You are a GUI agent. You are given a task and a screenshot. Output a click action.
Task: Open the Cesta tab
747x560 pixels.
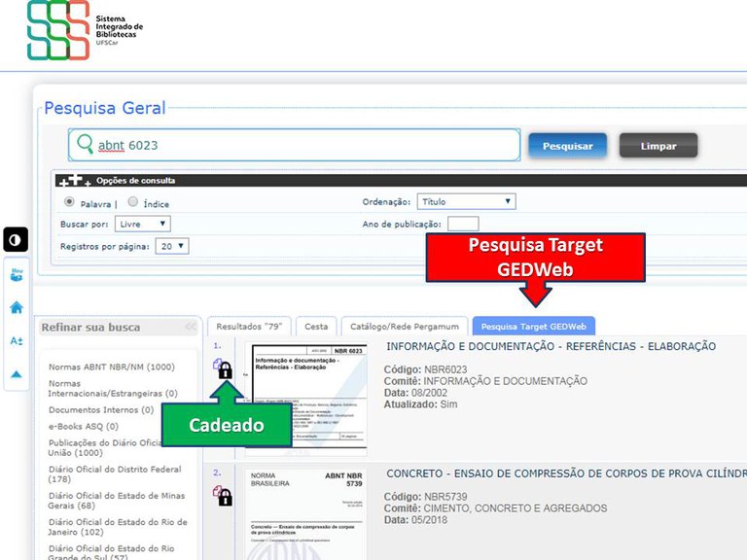pyautogui.click(x=316, y=327)
